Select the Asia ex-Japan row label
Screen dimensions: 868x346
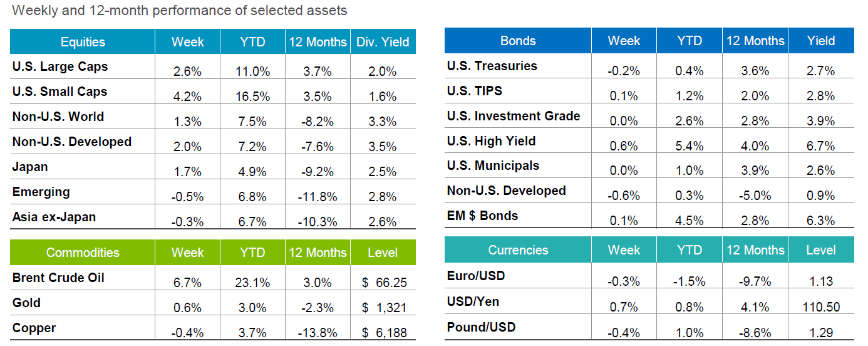(x=54, y=218)
